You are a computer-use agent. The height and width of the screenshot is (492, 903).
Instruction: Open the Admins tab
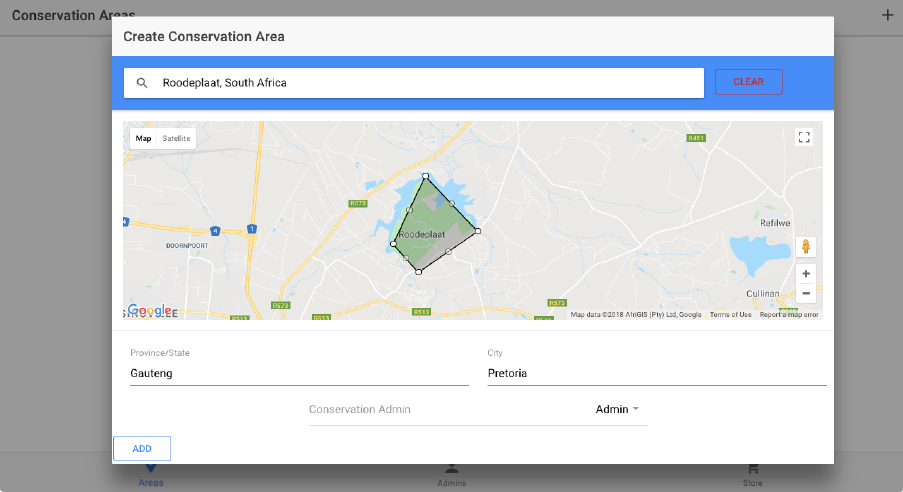pos(451,474)
